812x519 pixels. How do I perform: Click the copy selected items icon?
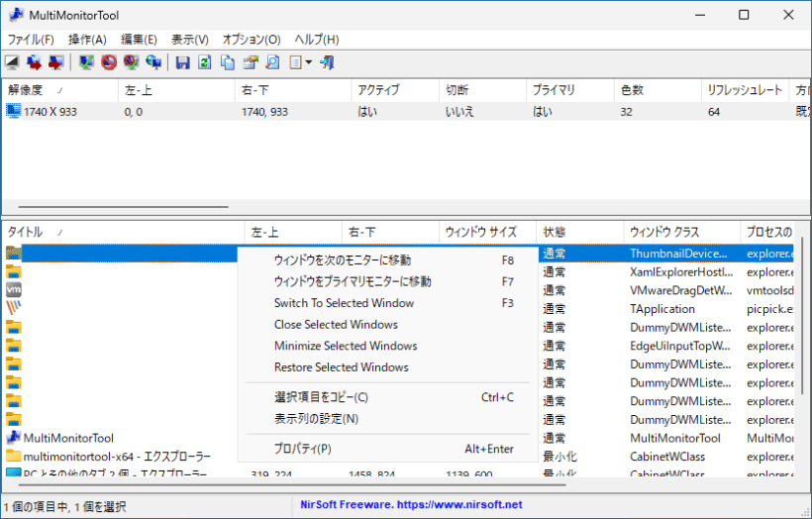click(x=228, y=62)
